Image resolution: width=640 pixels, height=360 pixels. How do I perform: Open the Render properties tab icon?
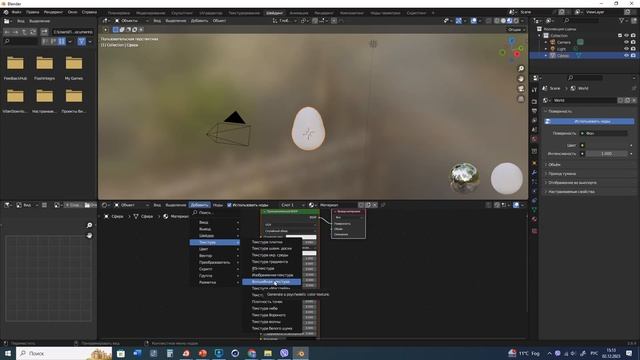pyautogui.click(x=534, y=101)
